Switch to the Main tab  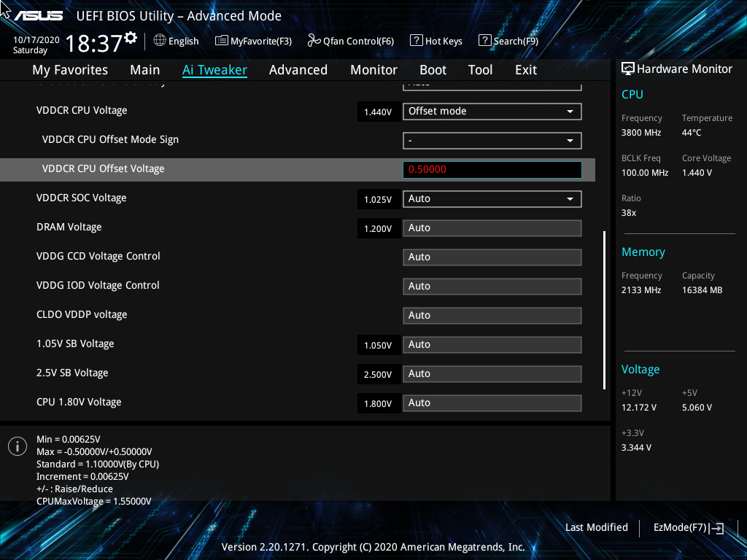[145, 70]
